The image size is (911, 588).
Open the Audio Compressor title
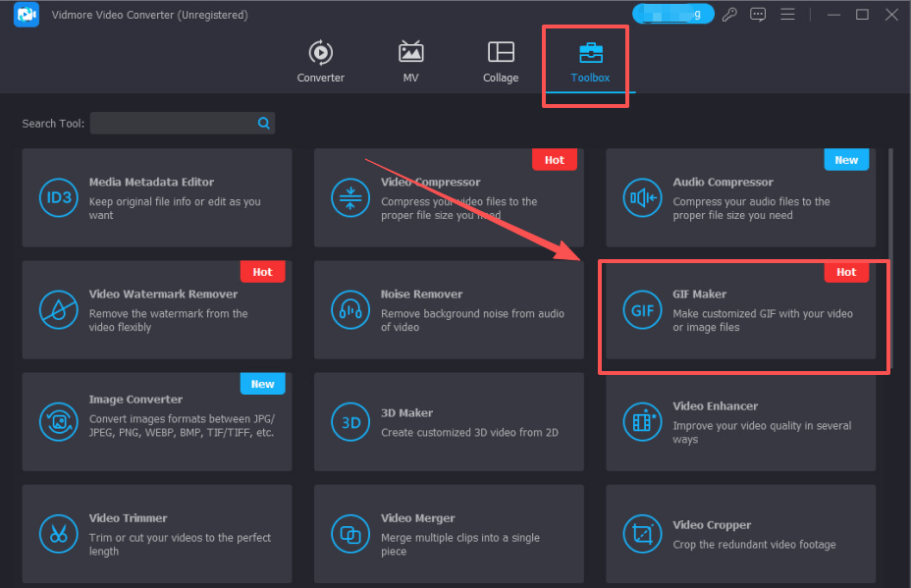(723, 182)
